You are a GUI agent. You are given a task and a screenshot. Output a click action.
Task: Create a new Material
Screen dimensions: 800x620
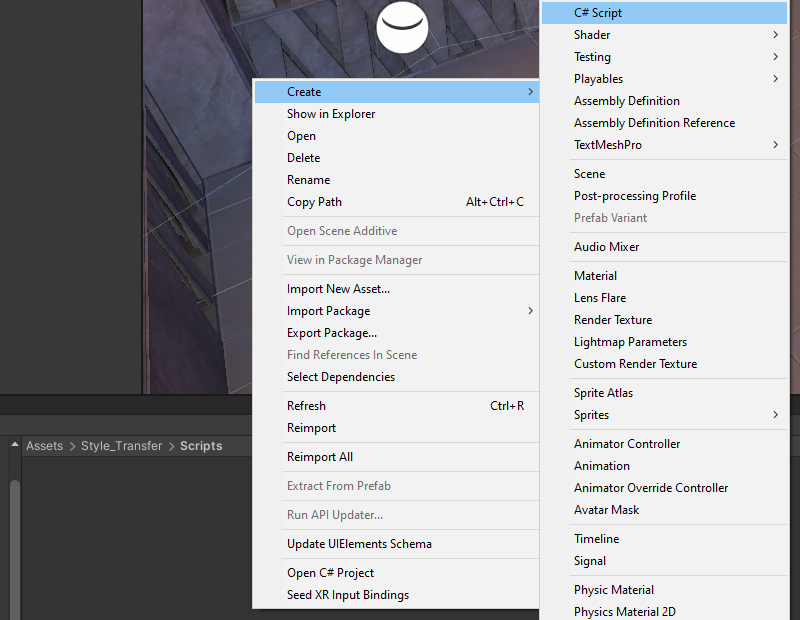click(x=595, y=276)
